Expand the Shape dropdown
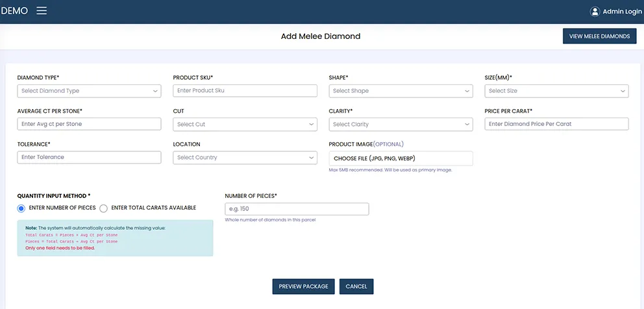 click(x=401, y=91)
